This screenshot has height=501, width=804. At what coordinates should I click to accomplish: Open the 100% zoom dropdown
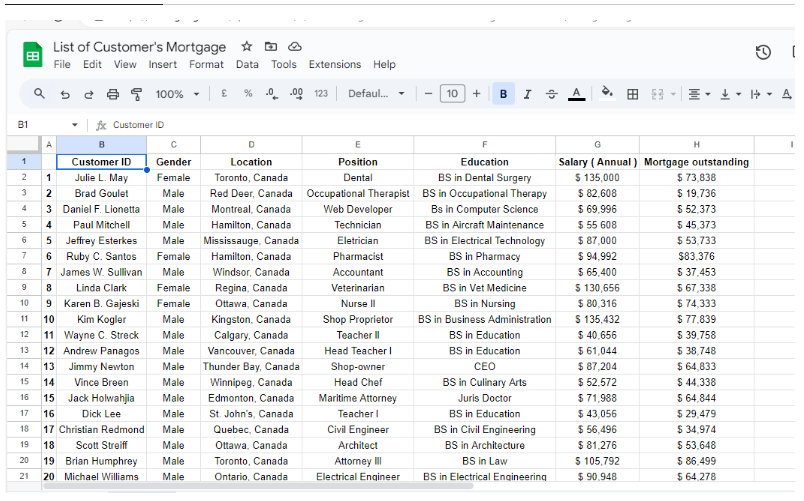[x=177, y=94]
